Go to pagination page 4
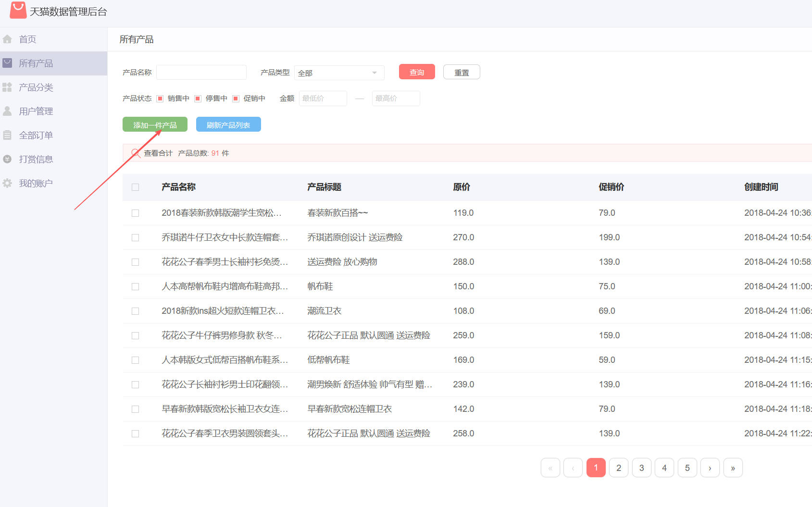 click(664, 468)
